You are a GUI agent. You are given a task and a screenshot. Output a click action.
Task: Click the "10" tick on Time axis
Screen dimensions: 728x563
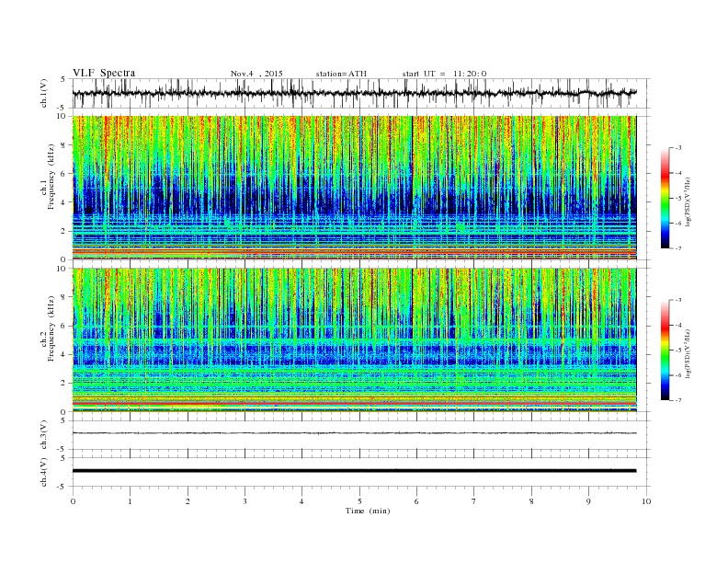646,501
